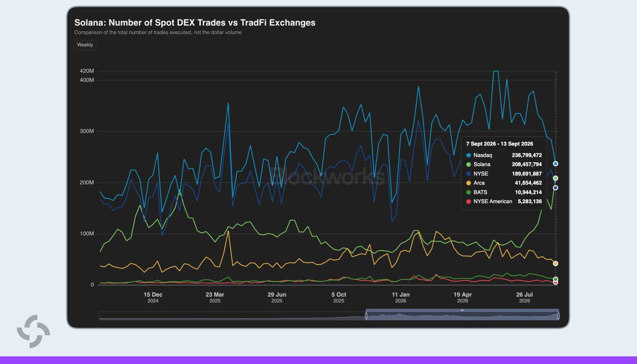Click the '26 Jul 2026' x-axis label

[x=524, y=297]
